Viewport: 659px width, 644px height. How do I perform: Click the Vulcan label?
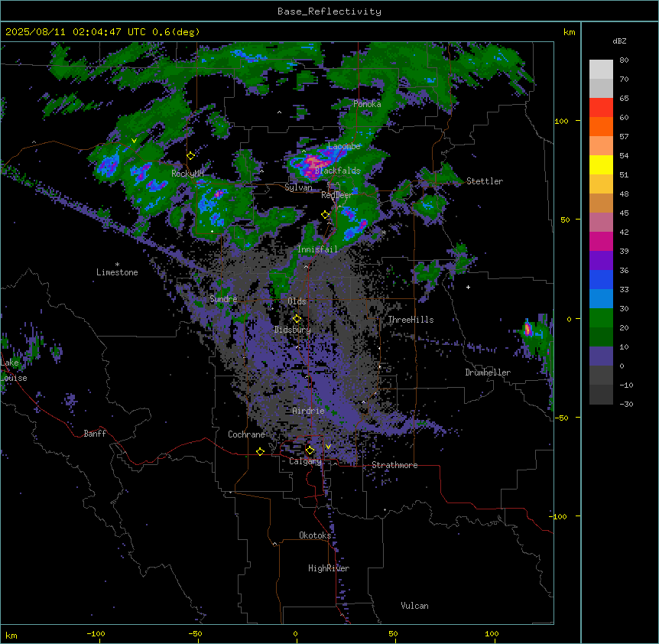(x=415, y=606)
